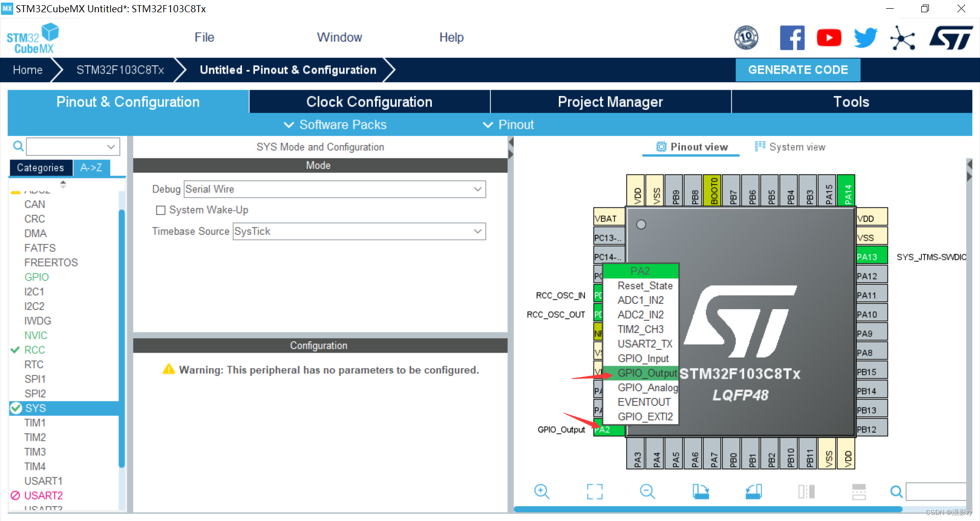The height and width of the screenshot is (521, 980).
Task: Open the Window menu
Action: [x=339, y=37]
